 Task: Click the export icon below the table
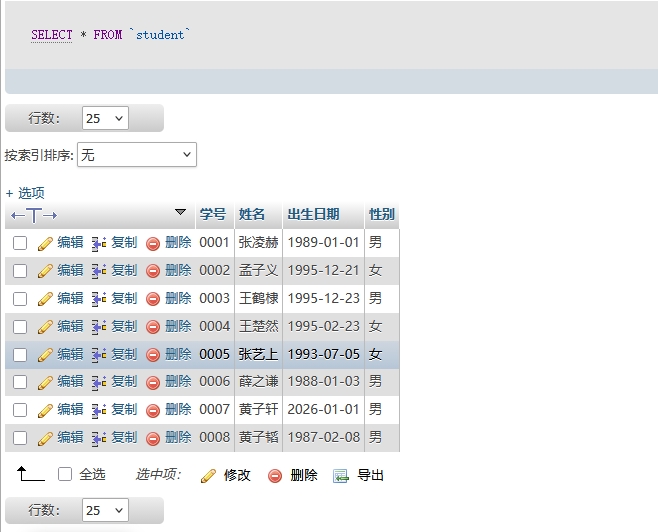(x=340, y=476)
